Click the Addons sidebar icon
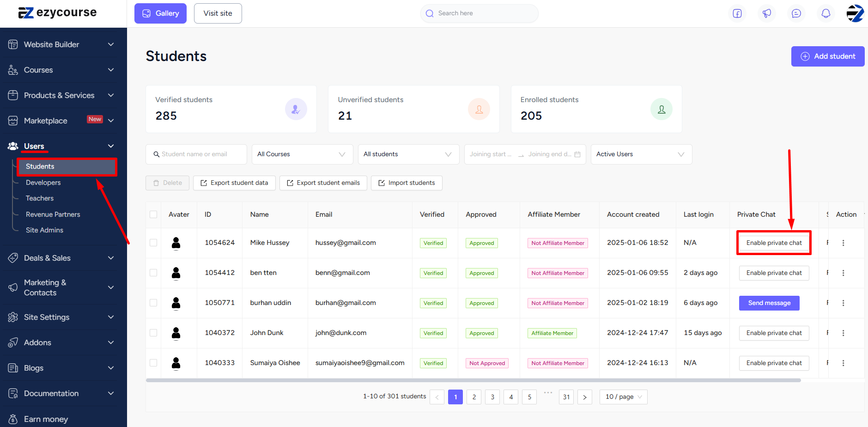 13,342
